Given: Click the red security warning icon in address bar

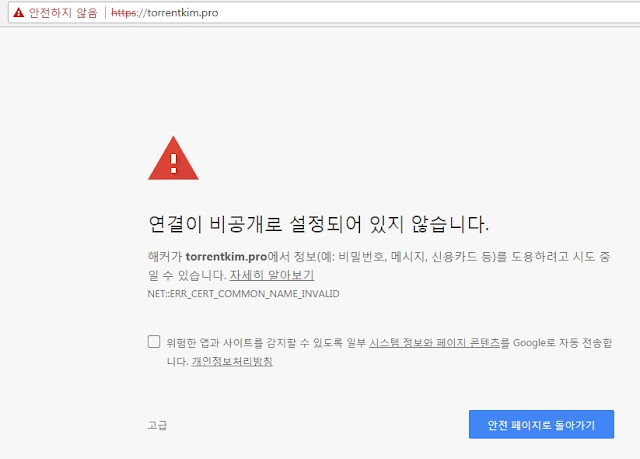Looking at the screenshot, I should [x=19, y=13].
